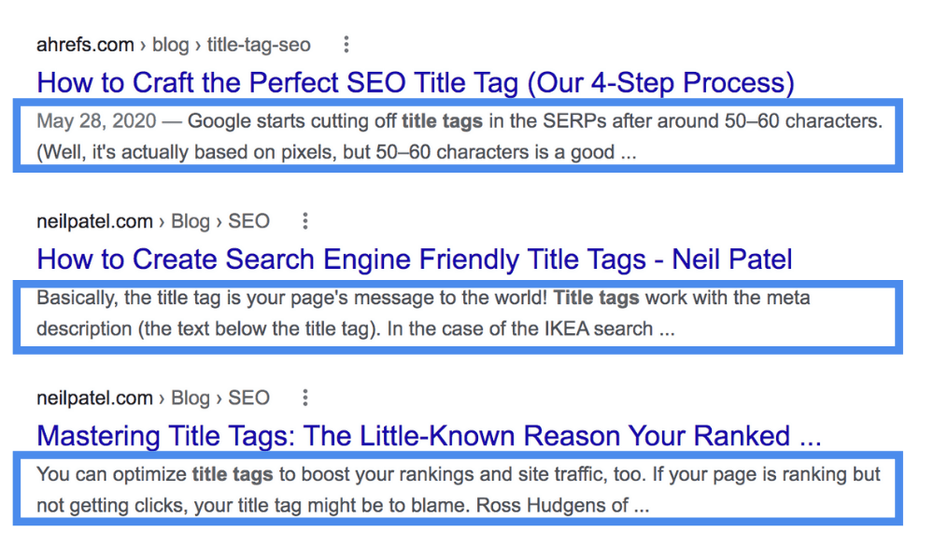The width and height of the screenshot is (934, 560).
Task: Click neilpatel.com domain above "How to Create" result
Action: pos(94,221)
